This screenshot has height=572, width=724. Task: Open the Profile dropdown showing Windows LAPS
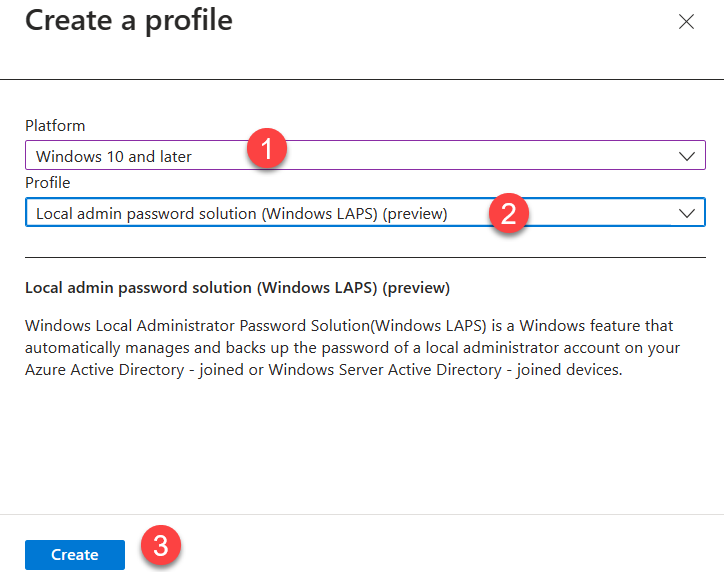(x=365, y=212)
